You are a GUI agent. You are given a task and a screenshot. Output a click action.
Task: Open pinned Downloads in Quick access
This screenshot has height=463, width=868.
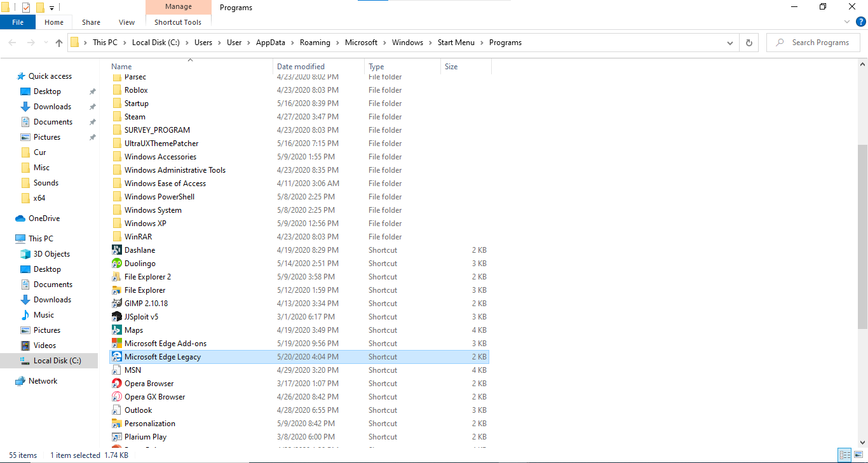point(52,107)
